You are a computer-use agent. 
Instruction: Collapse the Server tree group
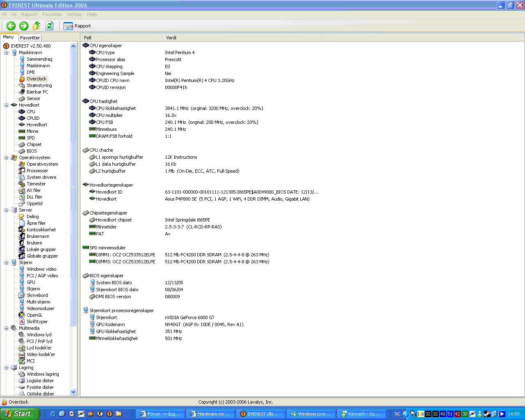coord(6,210)
